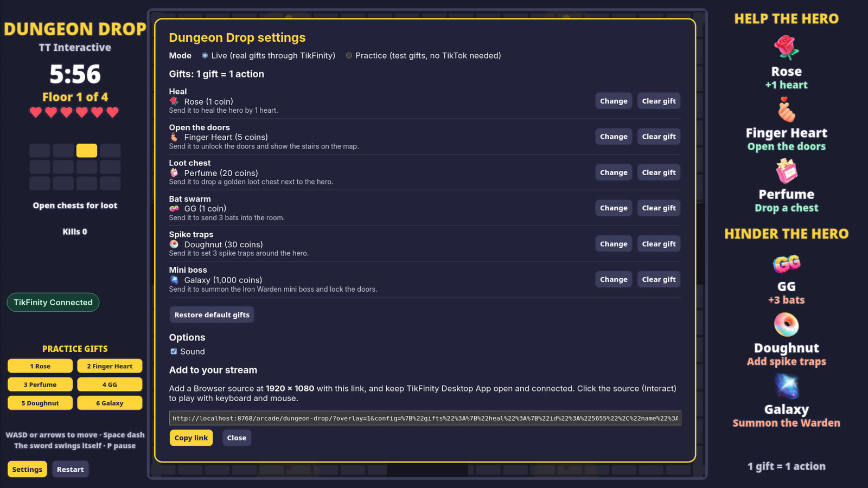
Task: Send practice gift 5 Doughnut
Action: 40,403
